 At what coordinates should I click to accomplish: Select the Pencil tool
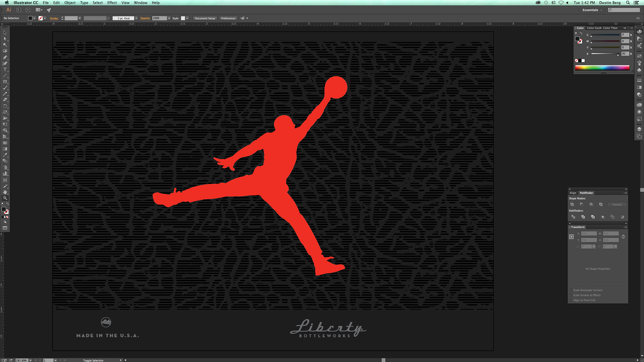5,94
